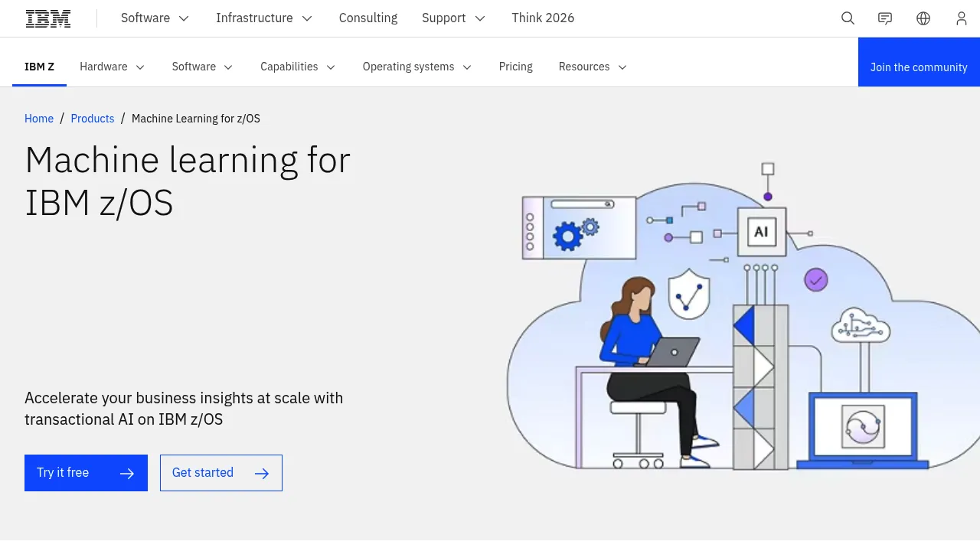Open the Pricing tab
The height and width of the screenshot is (551, 980).
[x=516, y=67]
